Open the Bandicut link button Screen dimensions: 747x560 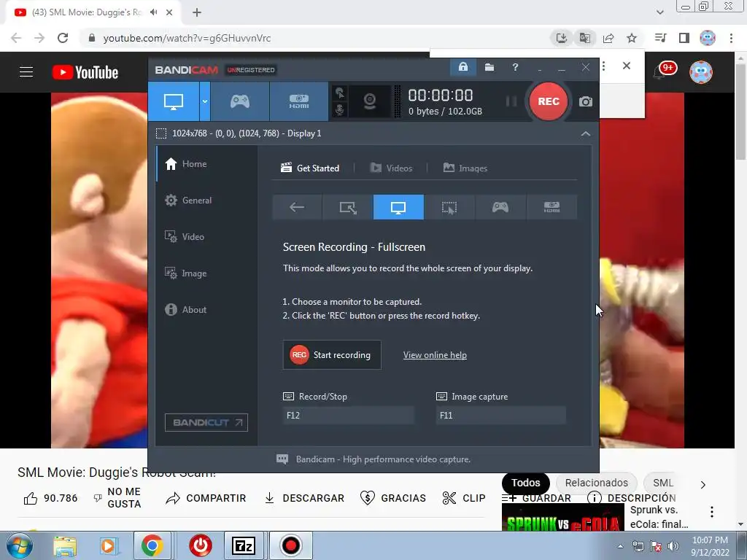206,422
